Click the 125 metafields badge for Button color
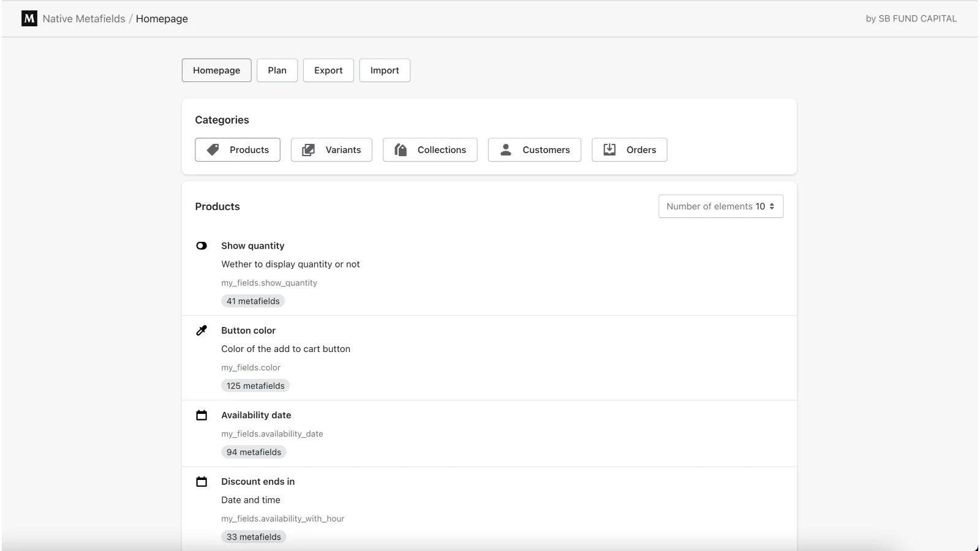Viewport: 980px width, 551px height. point(255,385)
